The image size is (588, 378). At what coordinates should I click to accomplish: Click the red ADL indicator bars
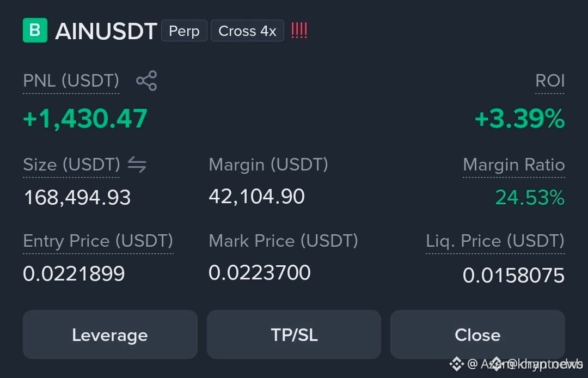299,31
